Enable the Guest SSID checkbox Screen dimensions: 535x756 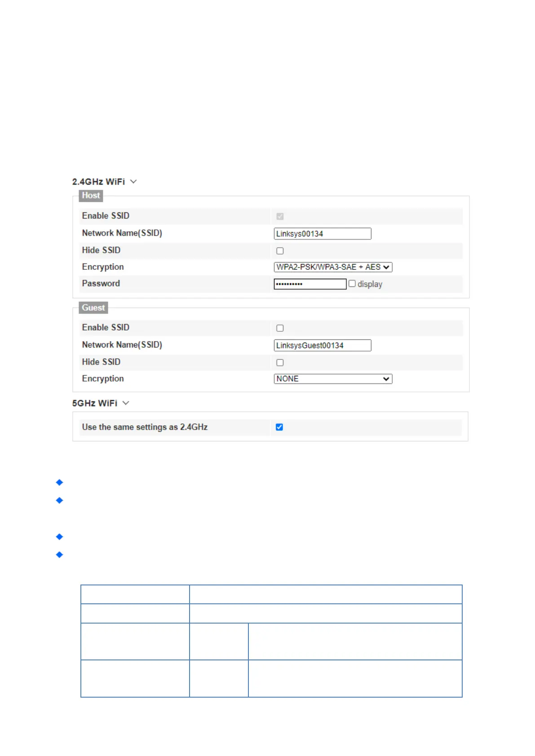(x=280, y=328)
